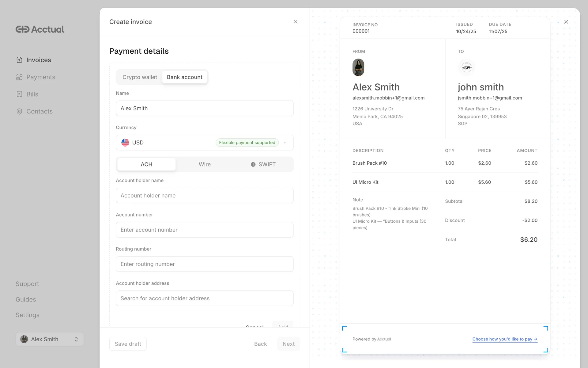Click john smith's recipient avatar
Screen dimensions: 588x368
(466, 67)
